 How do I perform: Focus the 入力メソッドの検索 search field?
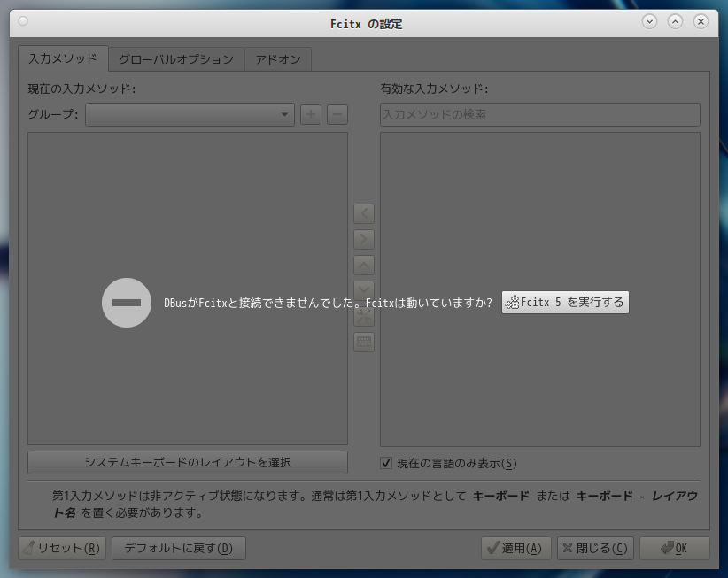540,114
